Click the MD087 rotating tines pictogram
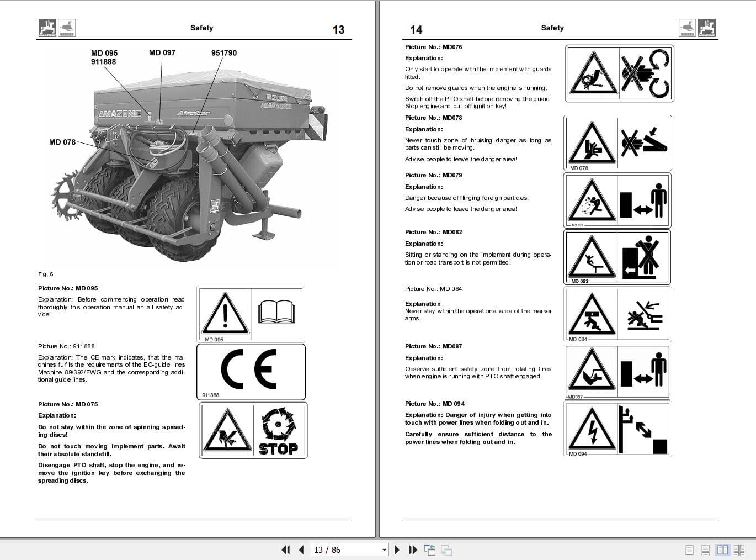This screenshot has height=560, width=756. tap(617, 372)
